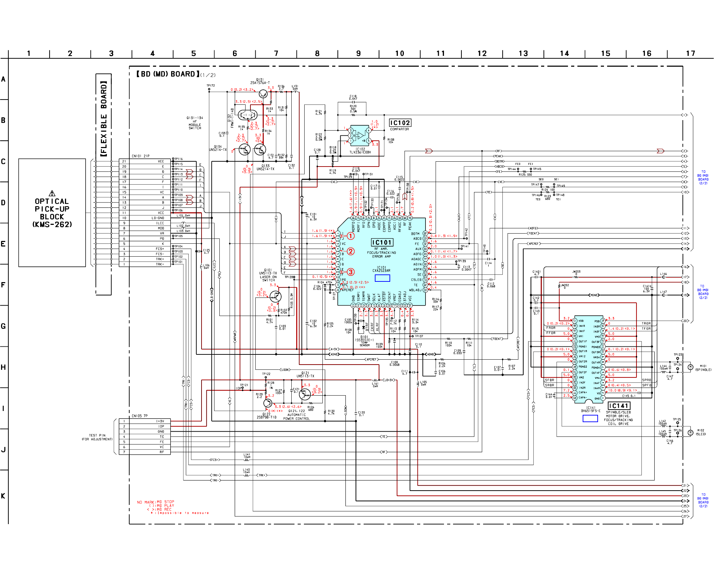
Task: Click red circled waveform marker 1
Action: click(x=350, y=236)
